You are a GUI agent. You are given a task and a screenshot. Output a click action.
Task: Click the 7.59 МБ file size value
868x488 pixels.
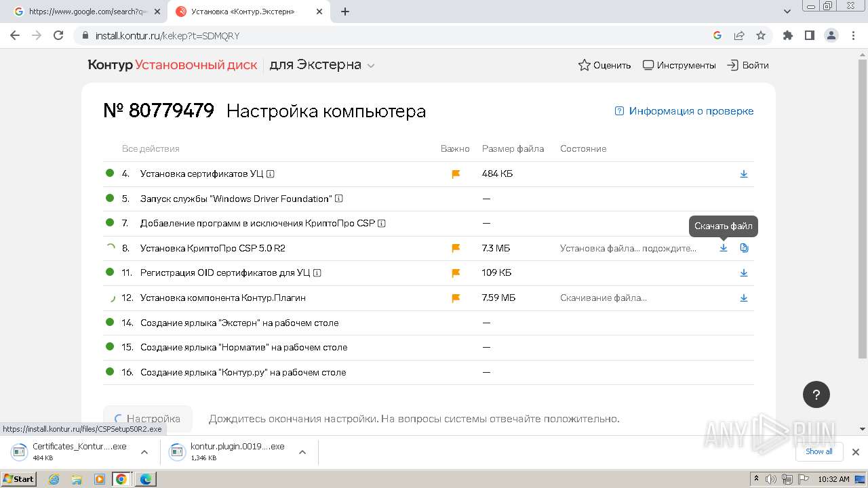(x=498, y=298)
